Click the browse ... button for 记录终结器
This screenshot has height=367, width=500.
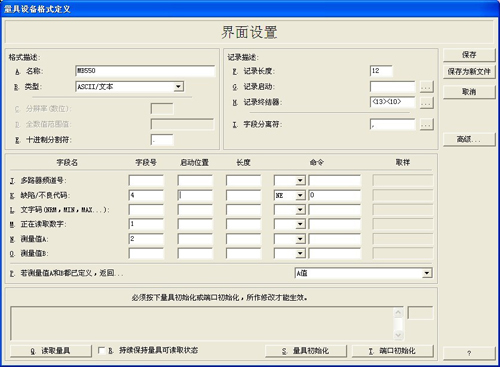427,103
